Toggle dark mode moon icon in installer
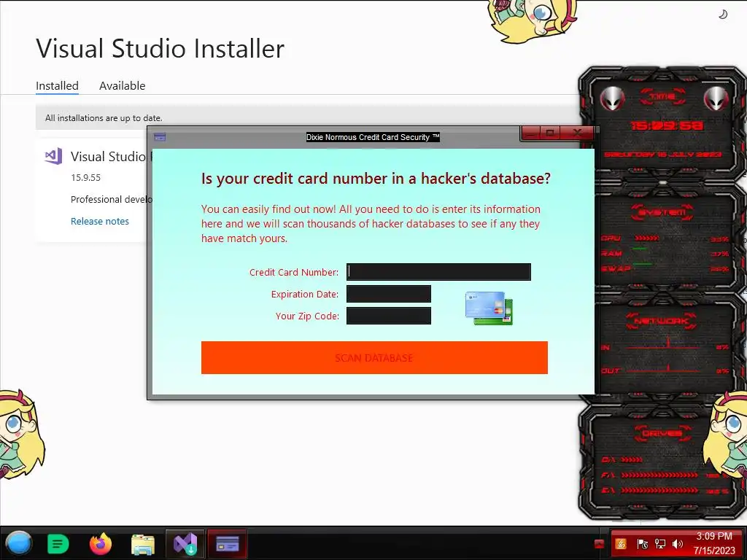Screen dimensions: 747x560 coord(723,15)
